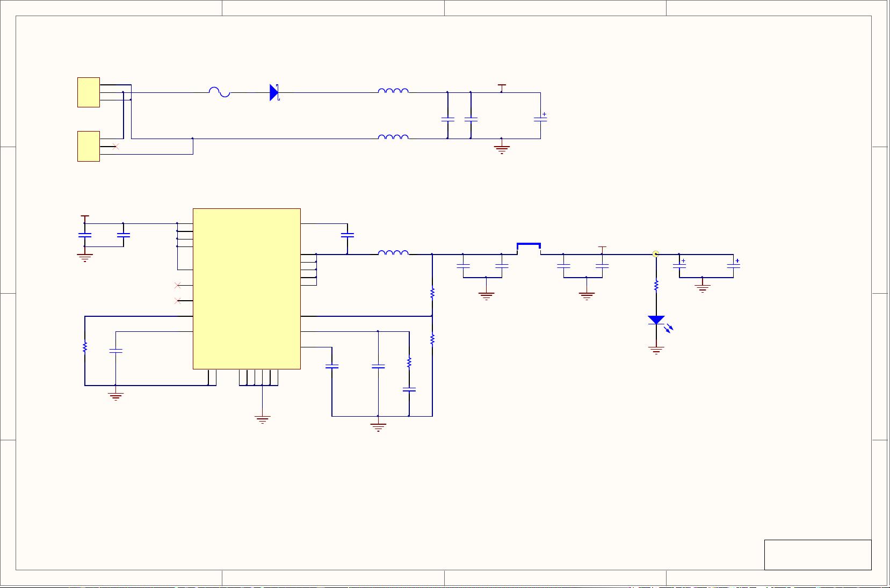The image size is (890, 588).
Task: Select the blue diode symbol on top circuit
Action: (272, 92)
